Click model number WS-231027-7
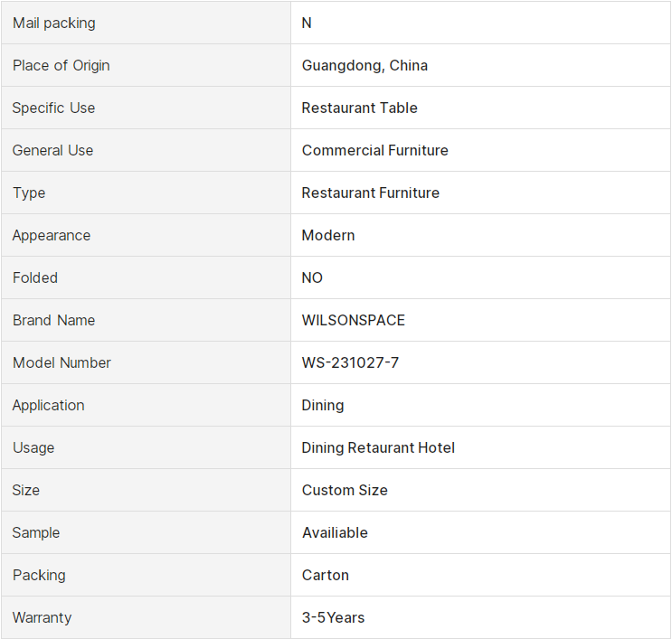Viewport: 672px width, 639px height. (x=350, y=362)
